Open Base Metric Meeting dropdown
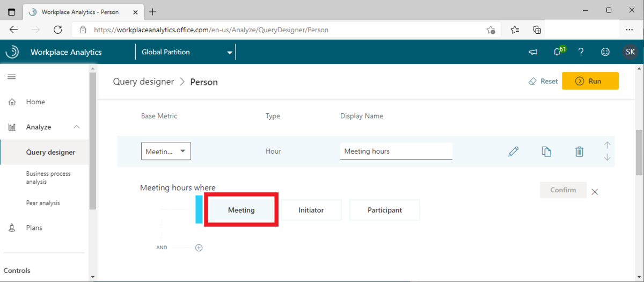644x282 pixels. (166, 151)
